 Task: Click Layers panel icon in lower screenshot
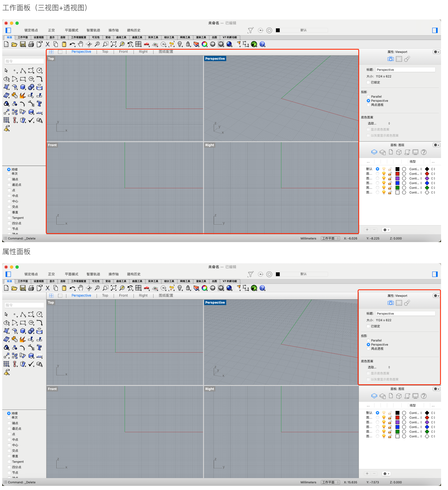[374, 396]
